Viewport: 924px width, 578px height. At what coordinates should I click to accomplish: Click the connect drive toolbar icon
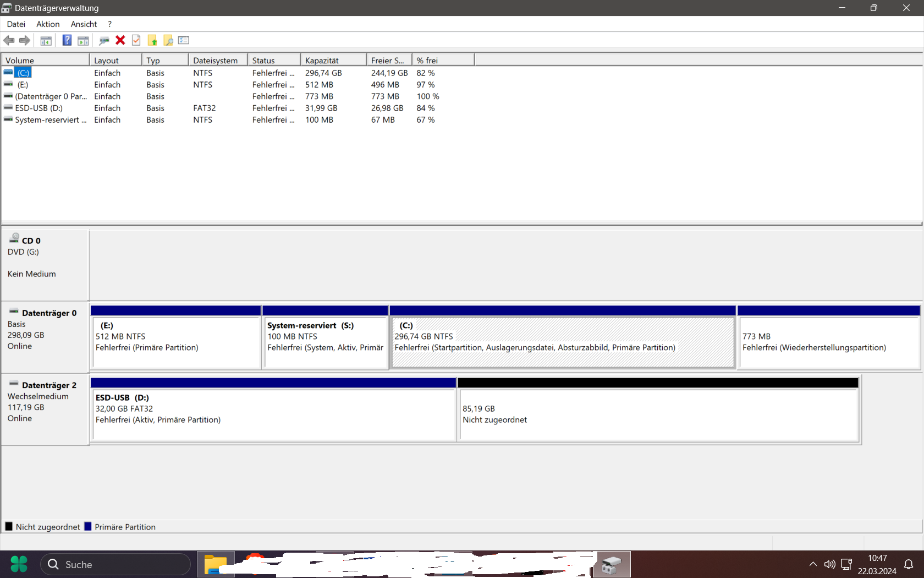[104, 40]
